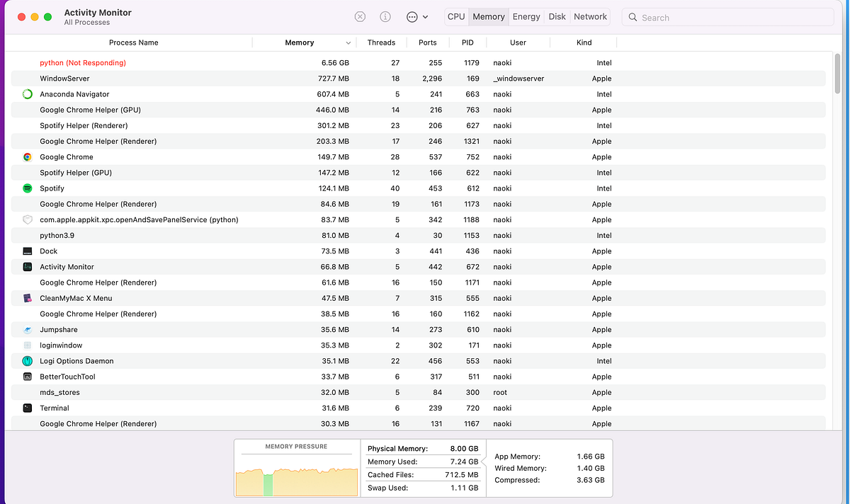Click the Terminal icon in the list
The height and width of the screenshot is (504, 850).
28,408
